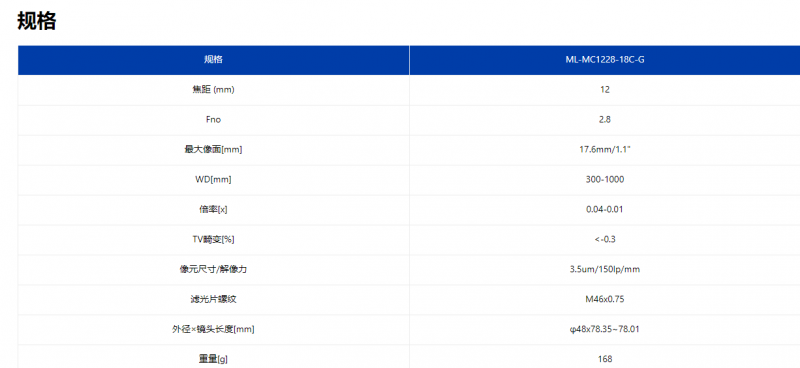Click the 倍率[x] row label

click(x=213, y=209)
